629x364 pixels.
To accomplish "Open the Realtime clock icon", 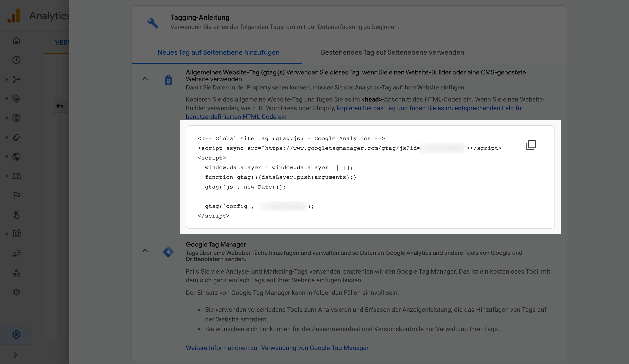I will (16, 60).
